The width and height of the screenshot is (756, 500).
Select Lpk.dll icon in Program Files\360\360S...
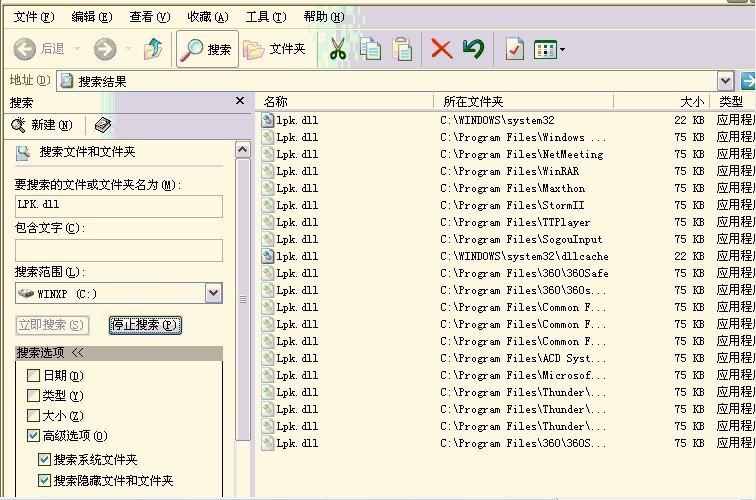(268, 443)
